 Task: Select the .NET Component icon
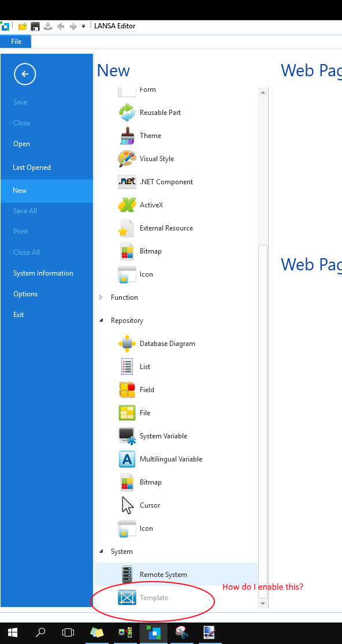(127, 181)
